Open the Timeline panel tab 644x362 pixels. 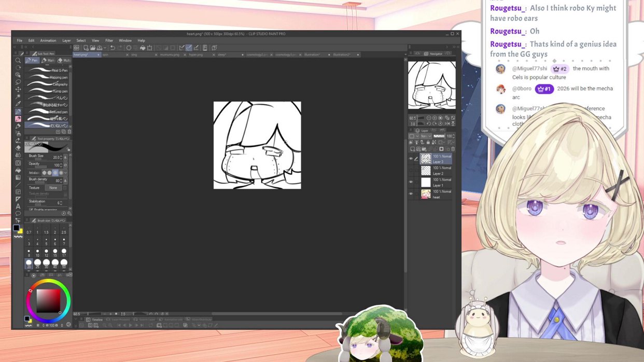point(94,320)
